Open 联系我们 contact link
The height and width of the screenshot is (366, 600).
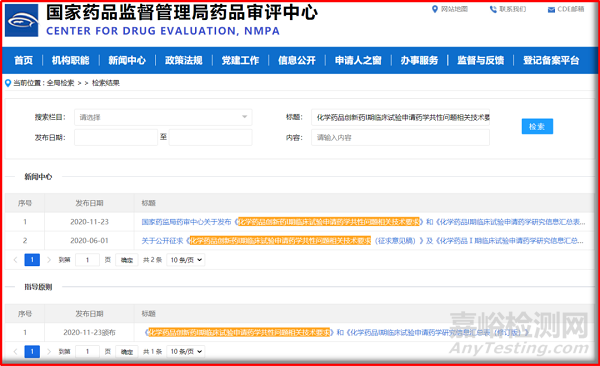pos(512,9)
